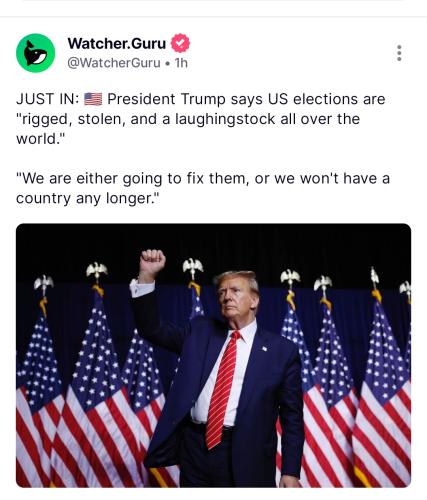Click the red striped tie in photo
Image resolution: width=427 pixels, height=500 pixels.
point(223,390)
